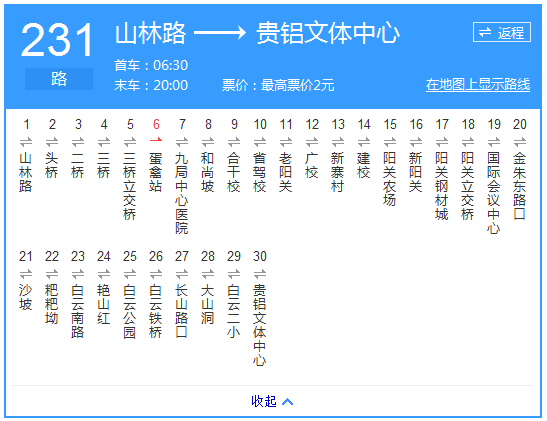Click the transfer arrows icon above 大山洞
The image size is (547, 421).
click(208, 274)
